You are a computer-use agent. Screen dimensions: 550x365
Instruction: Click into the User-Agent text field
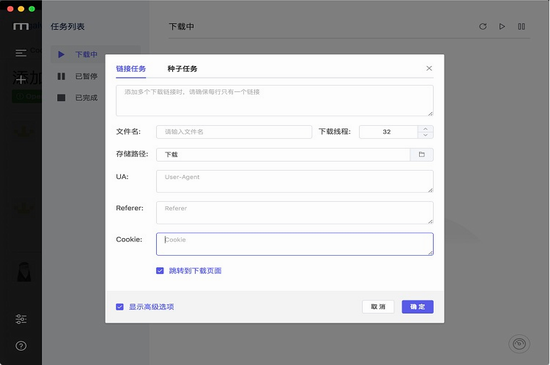(x=295, y=181)
